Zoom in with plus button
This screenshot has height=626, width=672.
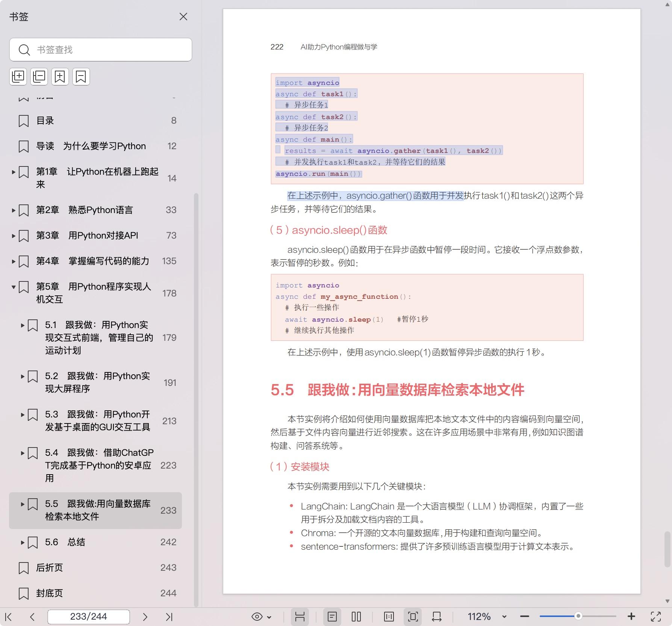[631, 617]
